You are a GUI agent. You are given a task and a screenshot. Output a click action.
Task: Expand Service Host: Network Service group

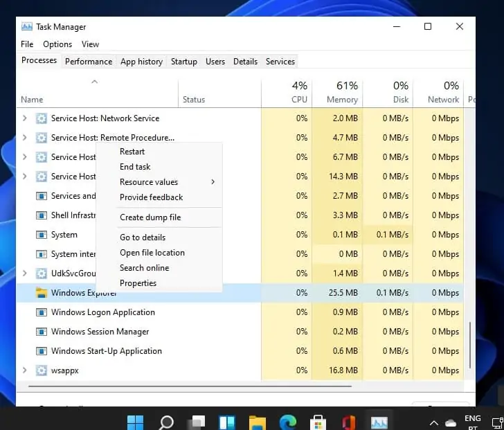[x=25, y=118]
